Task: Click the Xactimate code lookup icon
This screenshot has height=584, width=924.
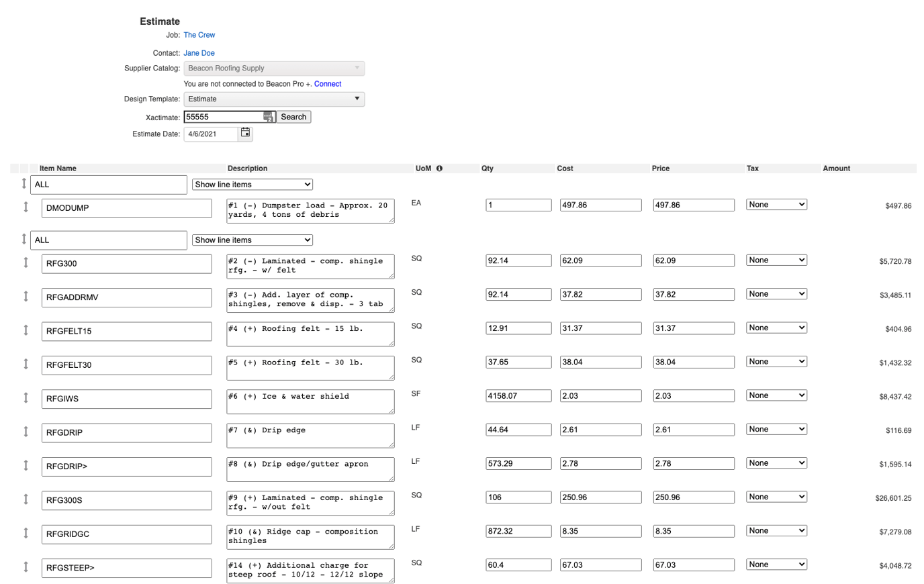Action: click(269, 117)
